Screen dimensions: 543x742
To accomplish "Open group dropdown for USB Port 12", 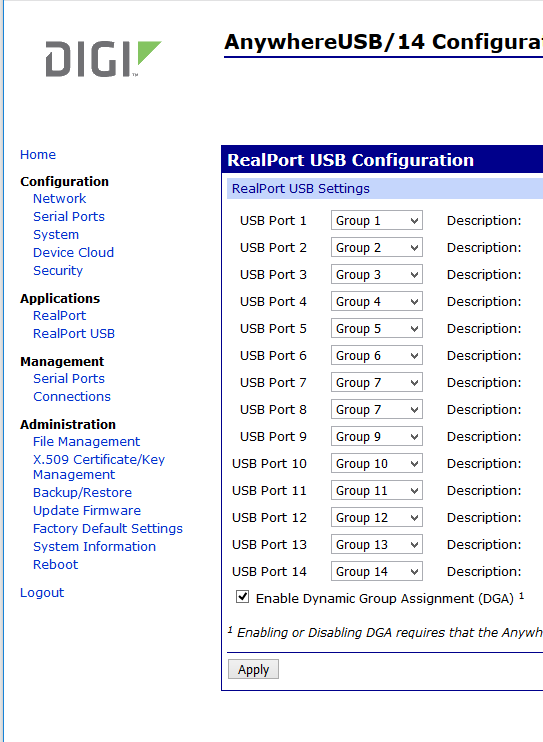I will point(377,517).
